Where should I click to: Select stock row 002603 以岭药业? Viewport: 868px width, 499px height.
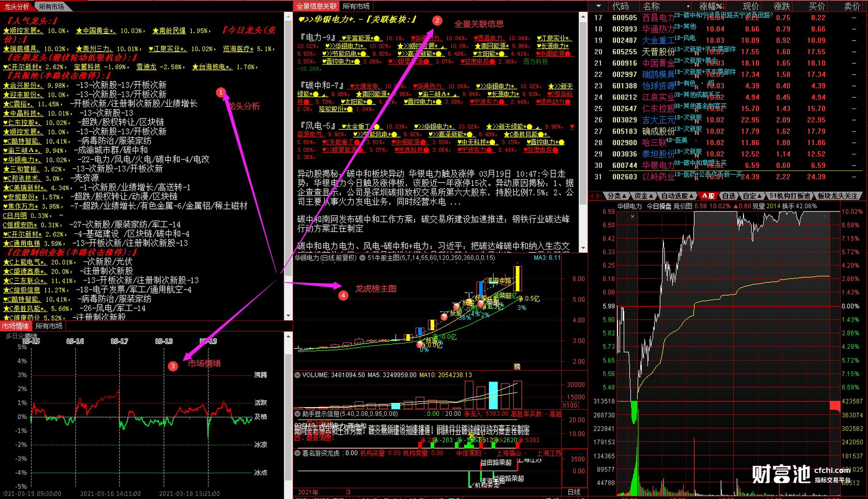[x=728, y=177]
